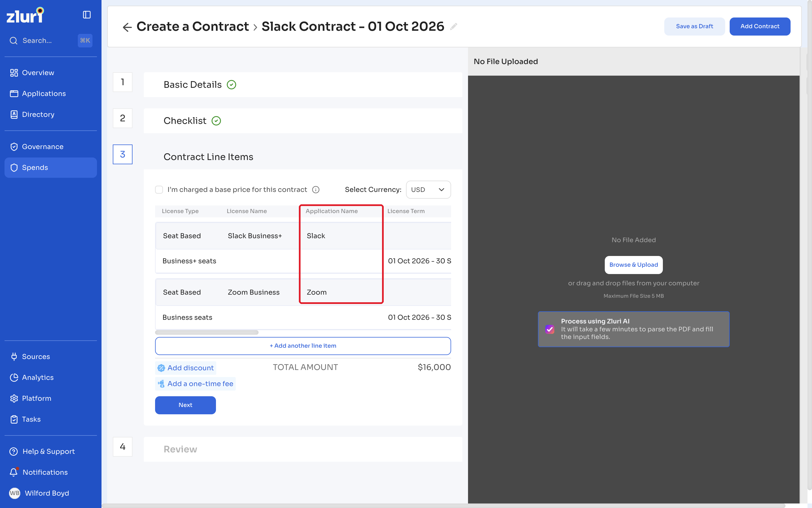Click Browse & Upload button
The width and height of the screenshot is (812, 508).
click(634, 265)
